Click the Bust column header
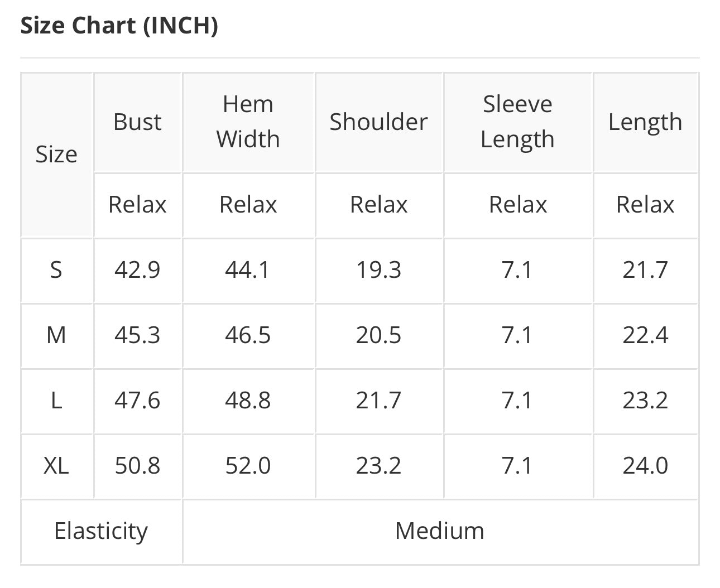720x588 pixels. [x=137, y=122]
